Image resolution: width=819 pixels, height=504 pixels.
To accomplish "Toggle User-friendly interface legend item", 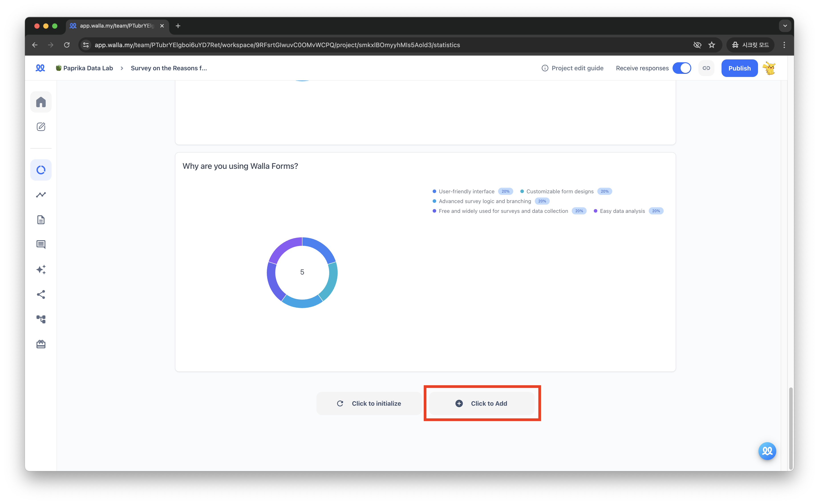I will (x=466, y=191).
